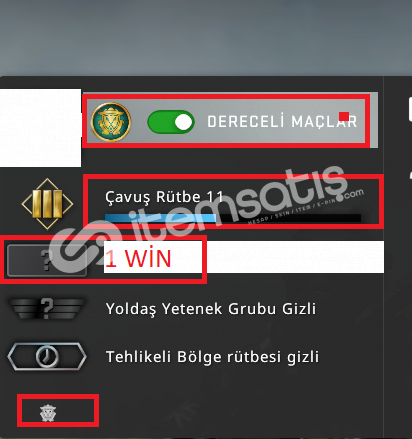This screenshot has height=439, width=412.
Task: Click the small grey badge at panel bottom
Action: pyautogui.click(x=48, y=413)
